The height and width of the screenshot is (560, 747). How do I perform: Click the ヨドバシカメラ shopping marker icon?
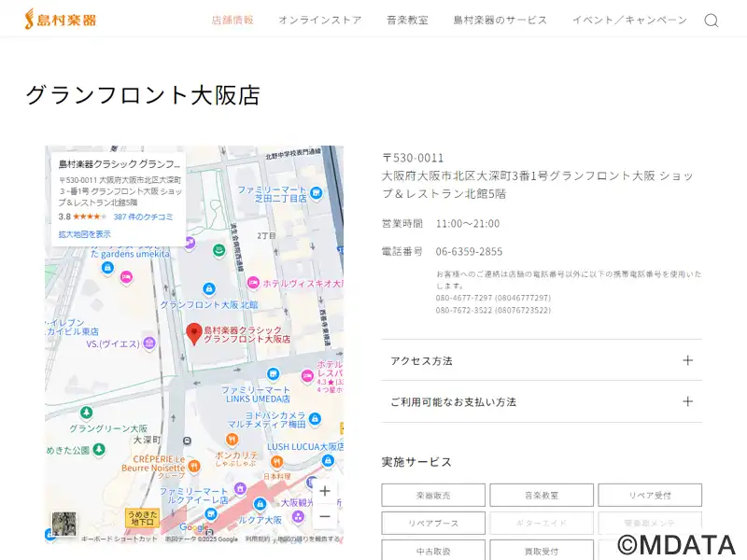[x=315, y=418]
